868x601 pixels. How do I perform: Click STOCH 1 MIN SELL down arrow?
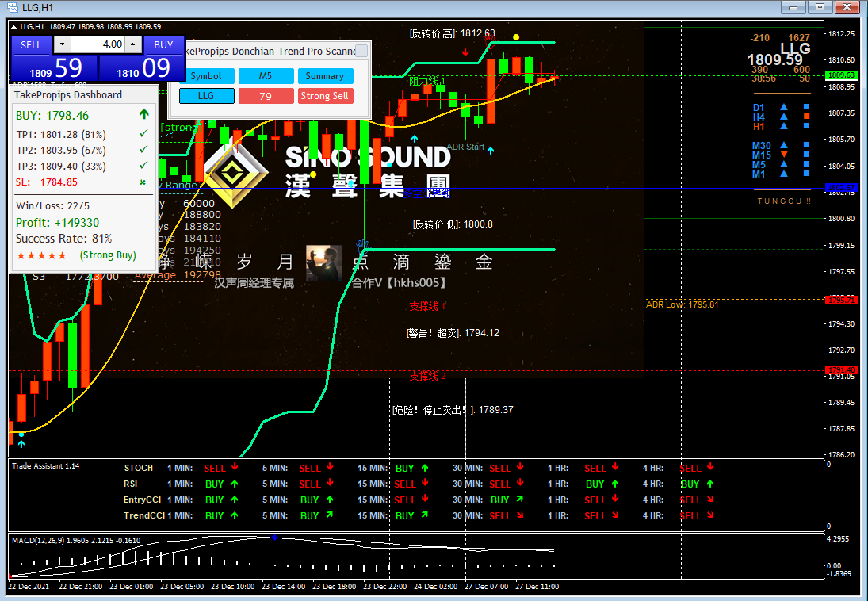click(x=235, y=467)
